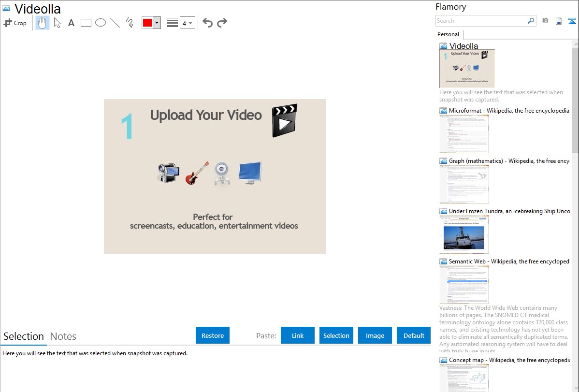579x392 pixels.
Task: Redo the last undone edit
Action: click(x=222, y=23)
